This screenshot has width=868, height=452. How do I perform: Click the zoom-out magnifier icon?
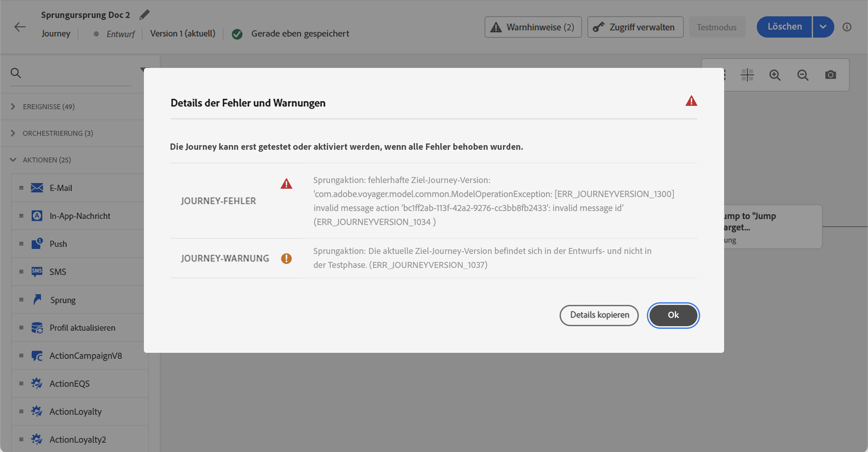tap(803, 75)
